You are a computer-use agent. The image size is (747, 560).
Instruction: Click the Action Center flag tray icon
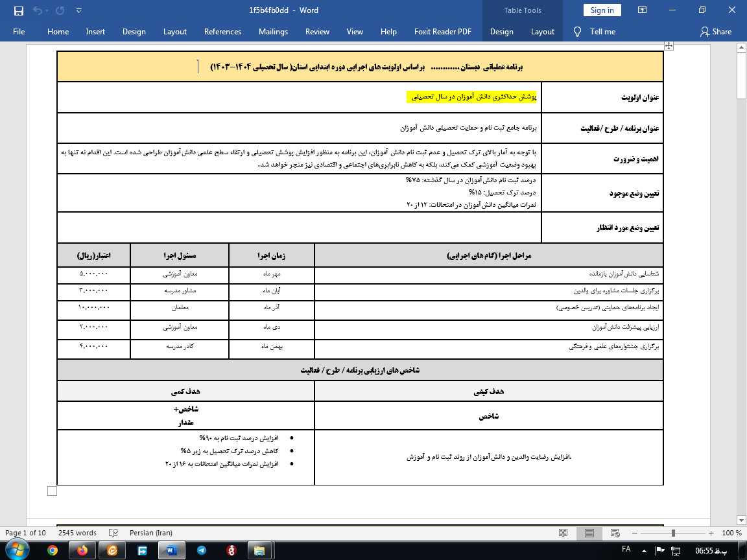pos(660,550)
